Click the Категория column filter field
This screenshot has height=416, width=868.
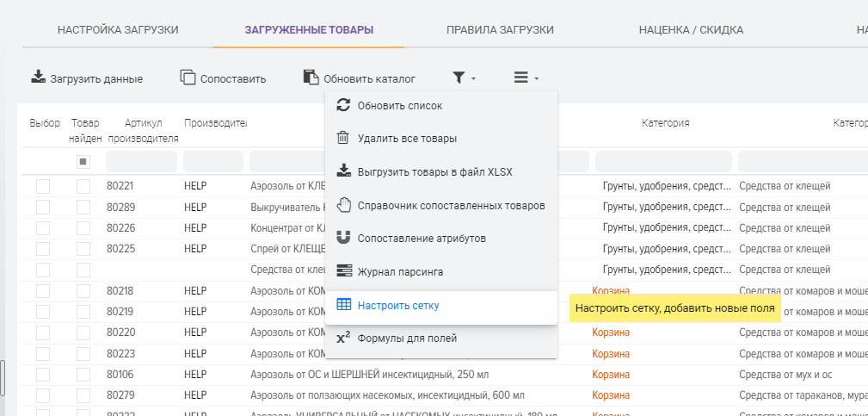click(663, 162)
